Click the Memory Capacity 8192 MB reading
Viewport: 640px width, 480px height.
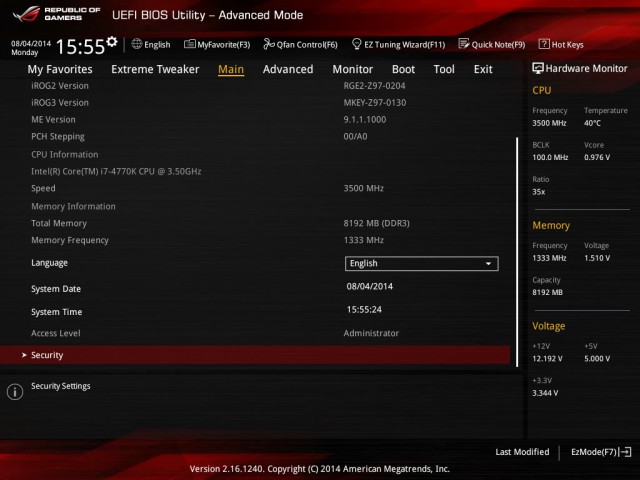547,292
